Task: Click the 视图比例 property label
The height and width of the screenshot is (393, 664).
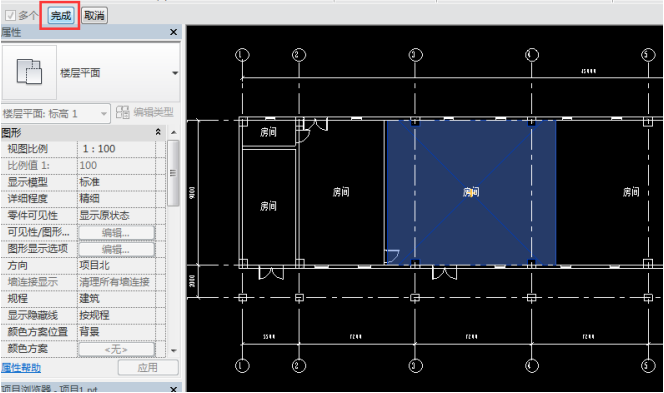Action: coord(28,149)
